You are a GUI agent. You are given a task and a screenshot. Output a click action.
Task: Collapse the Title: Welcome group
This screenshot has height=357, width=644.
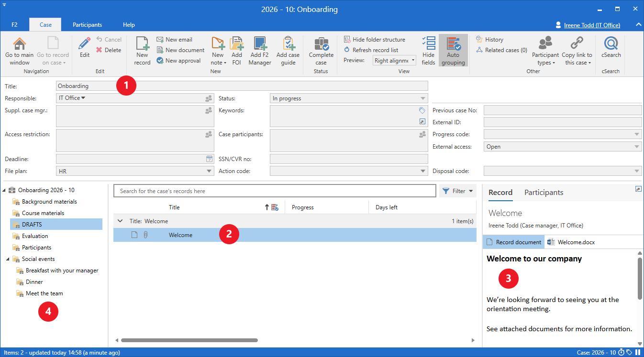tap(120, 221)
